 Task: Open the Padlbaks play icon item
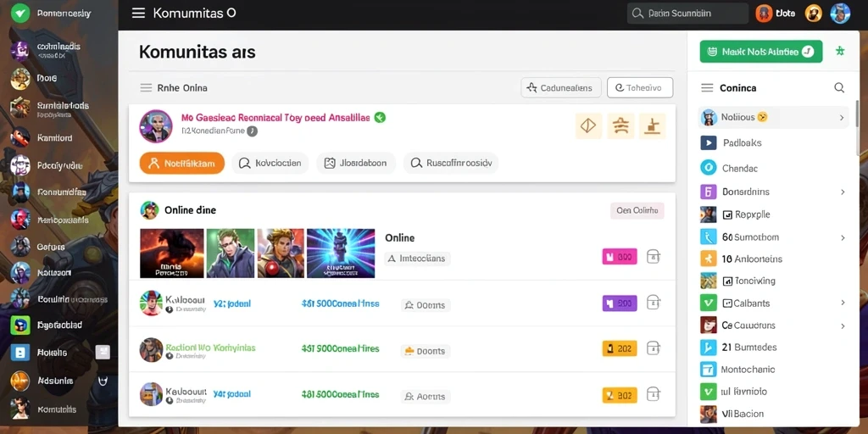pos(709,142)
